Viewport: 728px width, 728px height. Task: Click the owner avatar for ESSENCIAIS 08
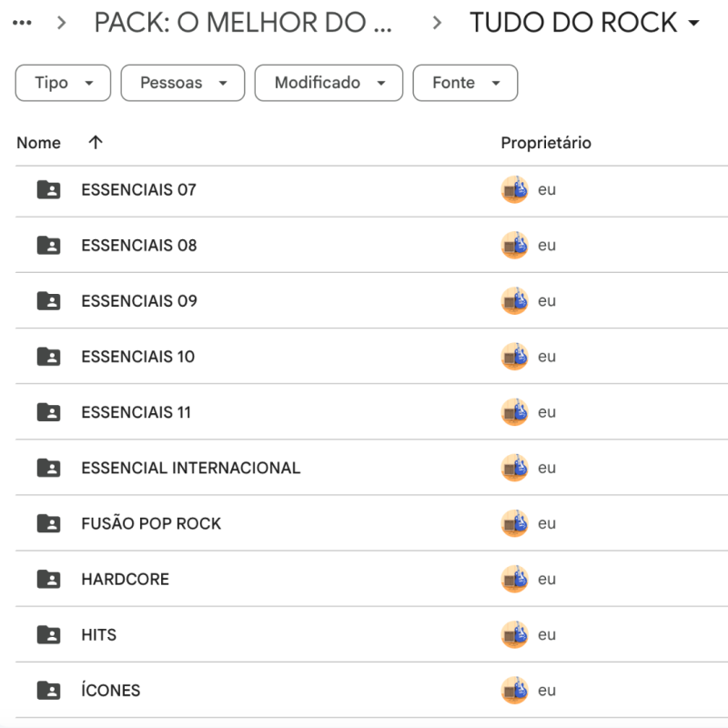coord(514,246)
